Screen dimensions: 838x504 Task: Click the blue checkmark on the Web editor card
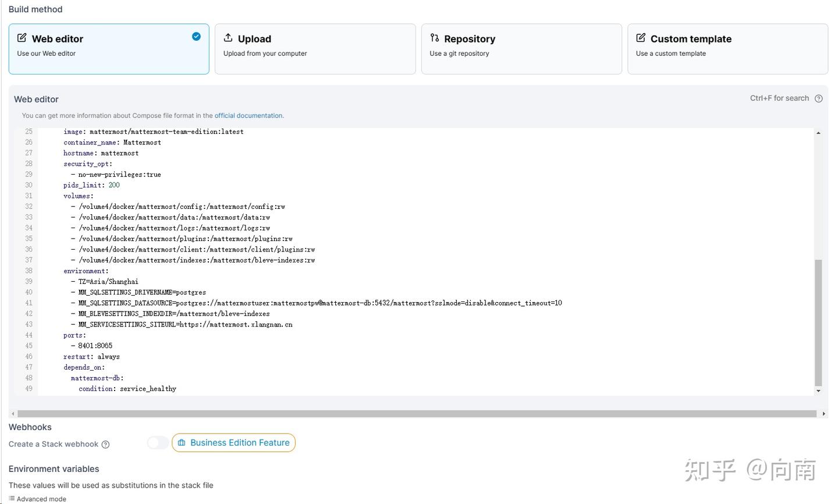(196, 36)
